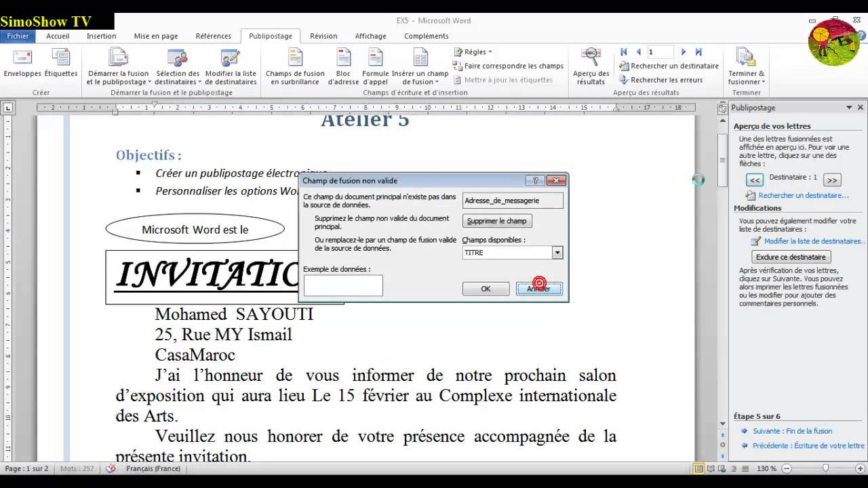Click Page : 1 sur 2 status

pos(26,468)
